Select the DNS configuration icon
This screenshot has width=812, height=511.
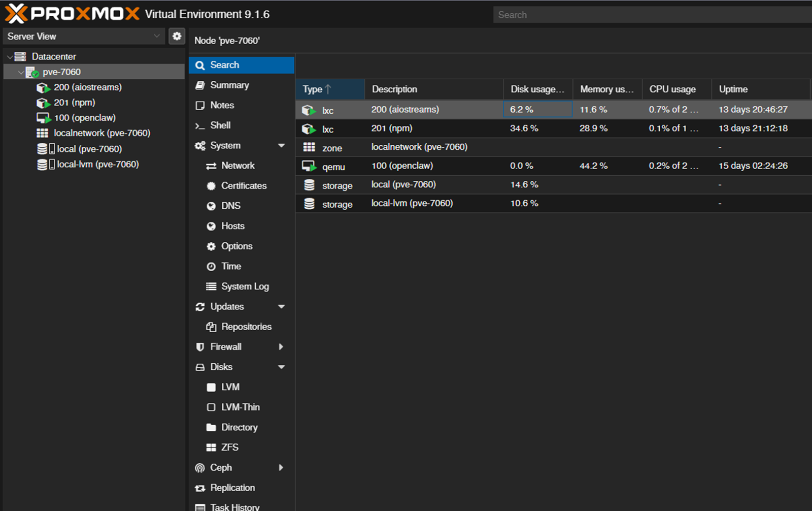212,206
